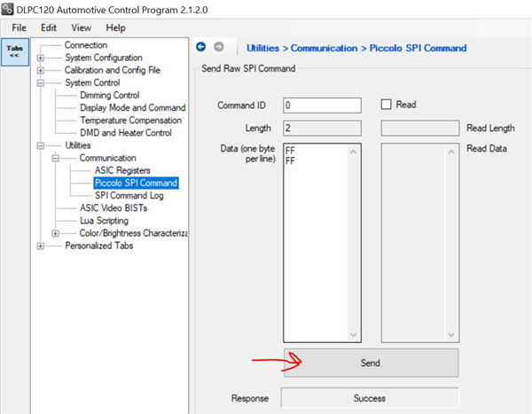This screenshot has height=414, width=532.
Task: Expand the Calibration and Config File node
Action: pyautogui.click(x=41, y=71)
